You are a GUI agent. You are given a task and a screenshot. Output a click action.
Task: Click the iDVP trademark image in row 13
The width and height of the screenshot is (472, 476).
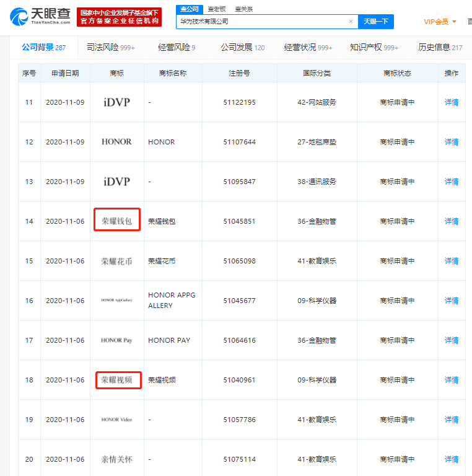pos(117,182)
